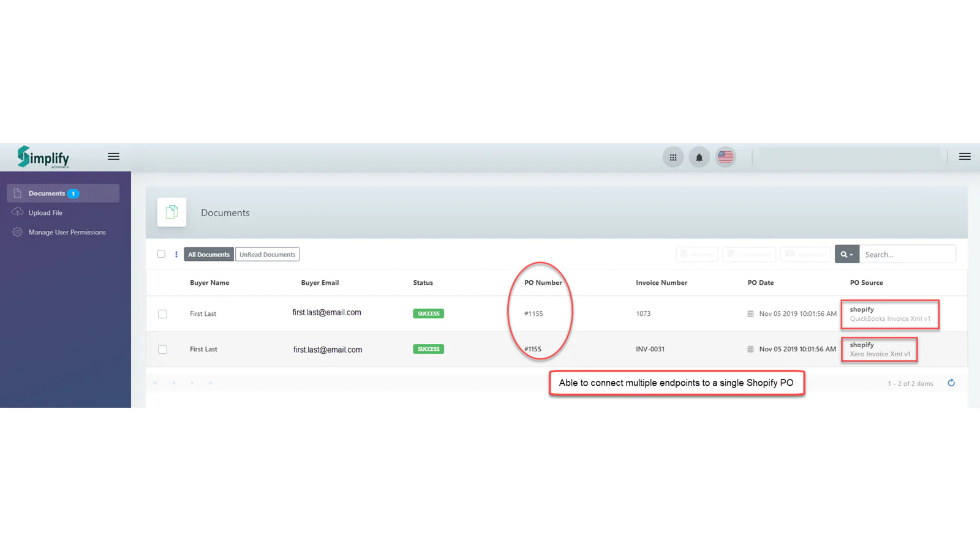Click inside the Search field

pyautogui.click(x=907, y=253)
